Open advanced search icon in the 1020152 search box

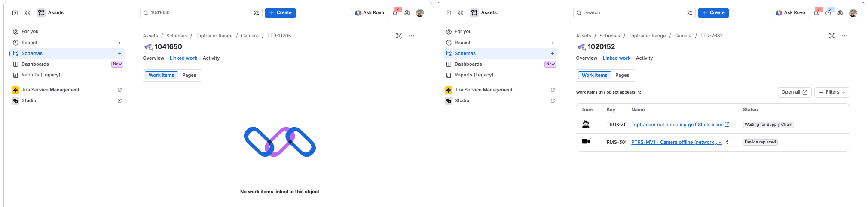[690, 13]
